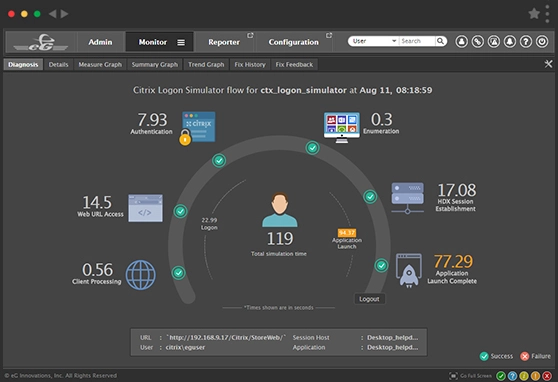Open the User dropdown in search bar
The image size is (558, 382).
374,41
